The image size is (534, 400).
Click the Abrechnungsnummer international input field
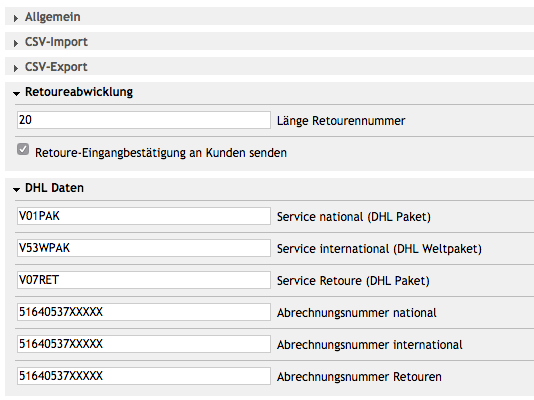(144, 344)
